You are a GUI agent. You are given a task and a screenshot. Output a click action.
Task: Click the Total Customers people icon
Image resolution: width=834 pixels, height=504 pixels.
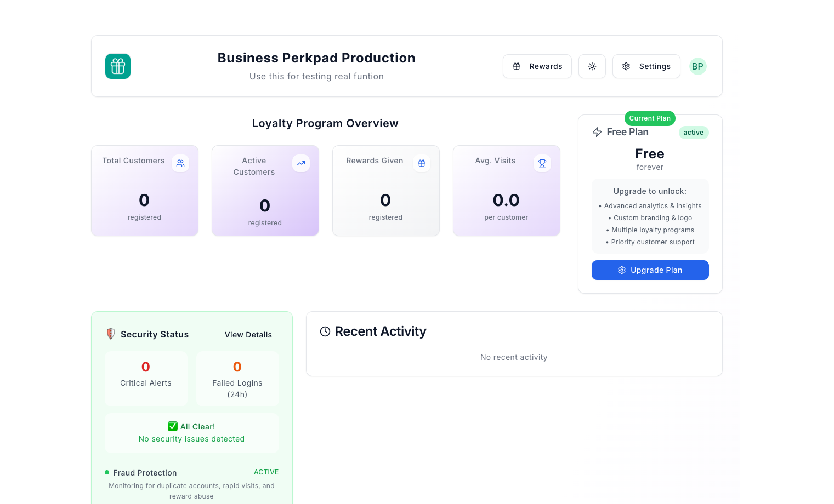tap(180, 163)
